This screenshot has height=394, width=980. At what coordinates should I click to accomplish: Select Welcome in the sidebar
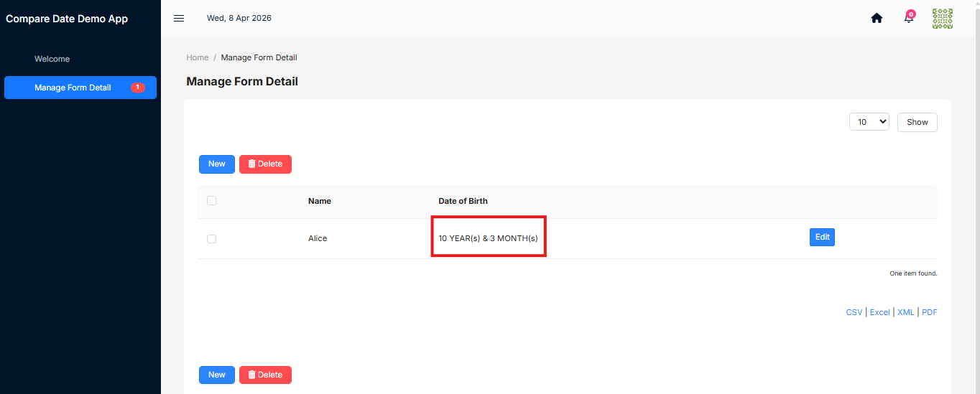click(x=52, y=59)
